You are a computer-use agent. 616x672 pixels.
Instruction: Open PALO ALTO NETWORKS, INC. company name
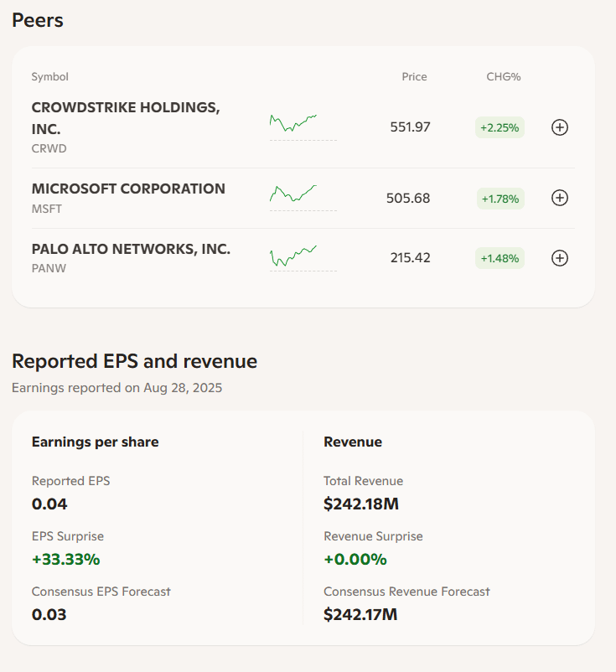tap(131, 249)
